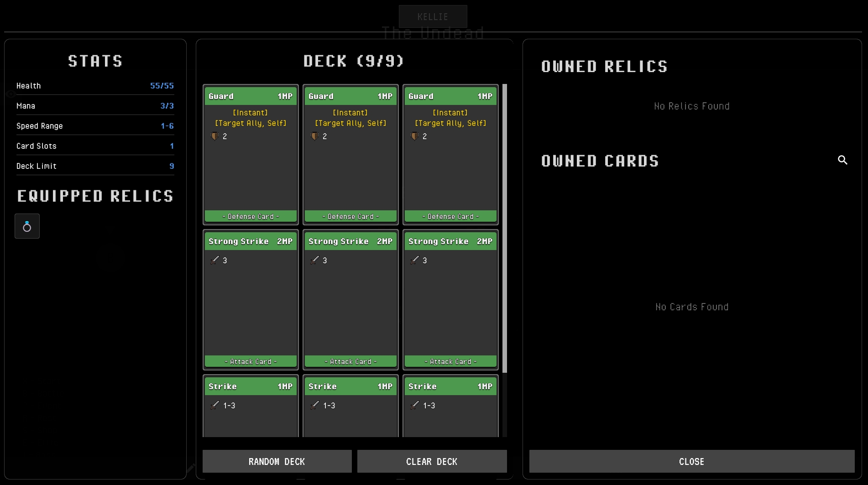Click the equipped ring relic icon
868x485 pixels.
tap(27, 226)
